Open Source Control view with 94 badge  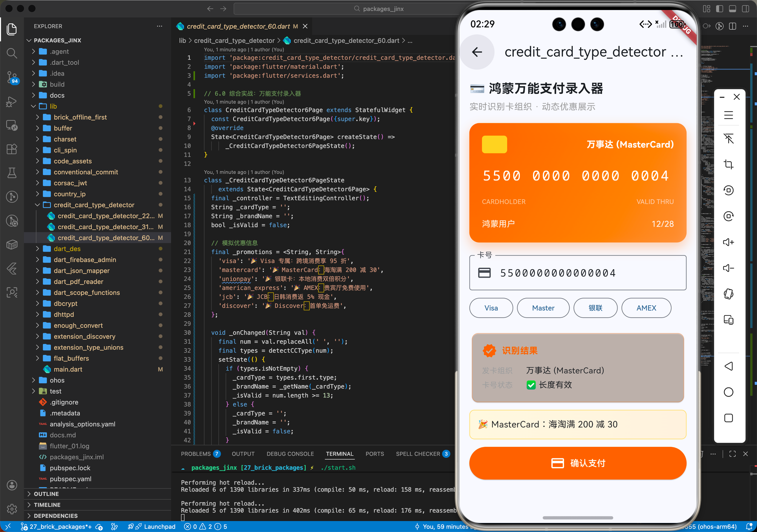click(12, 77)
